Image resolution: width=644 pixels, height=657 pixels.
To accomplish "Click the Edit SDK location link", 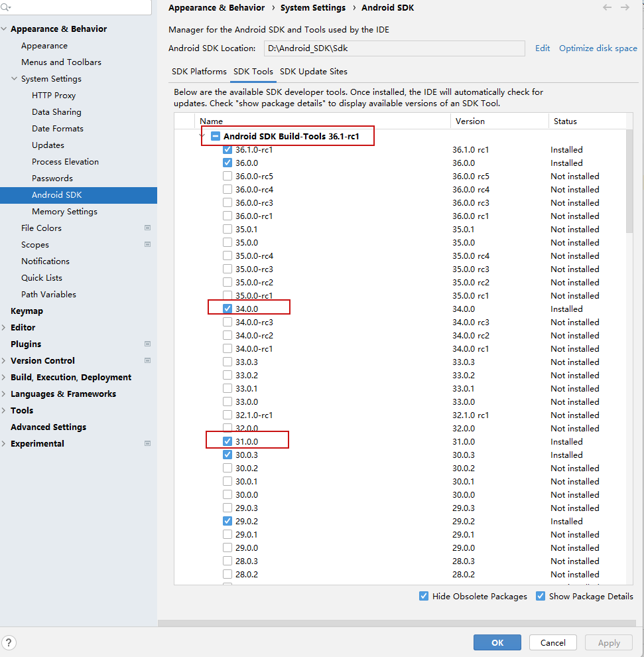I will tap(543, 48).
